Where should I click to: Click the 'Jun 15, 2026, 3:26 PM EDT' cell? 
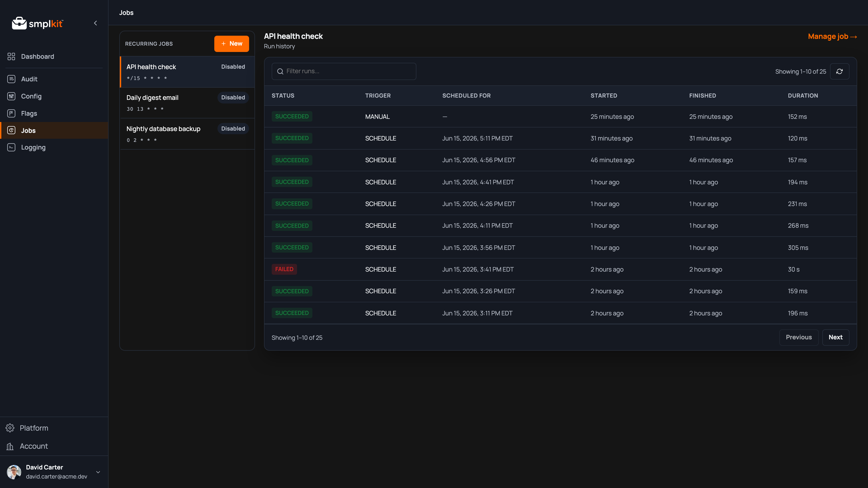coord(479,291)
